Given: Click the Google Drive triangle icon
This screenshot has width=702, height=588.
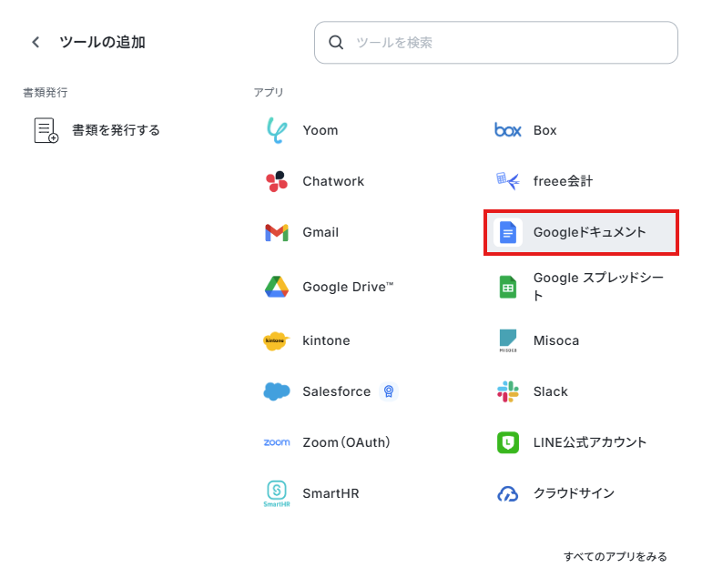Looking at the screenshot, I should pyautogui.click(x=277, y=287).
